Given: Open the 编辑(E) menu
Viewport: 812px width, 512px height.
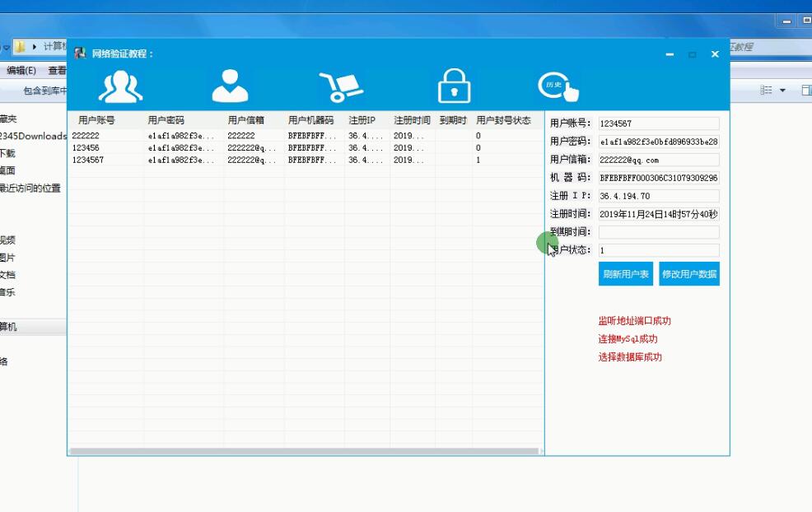Looking at the screenshot, I should pyautogui.click(x=21, y=71).
